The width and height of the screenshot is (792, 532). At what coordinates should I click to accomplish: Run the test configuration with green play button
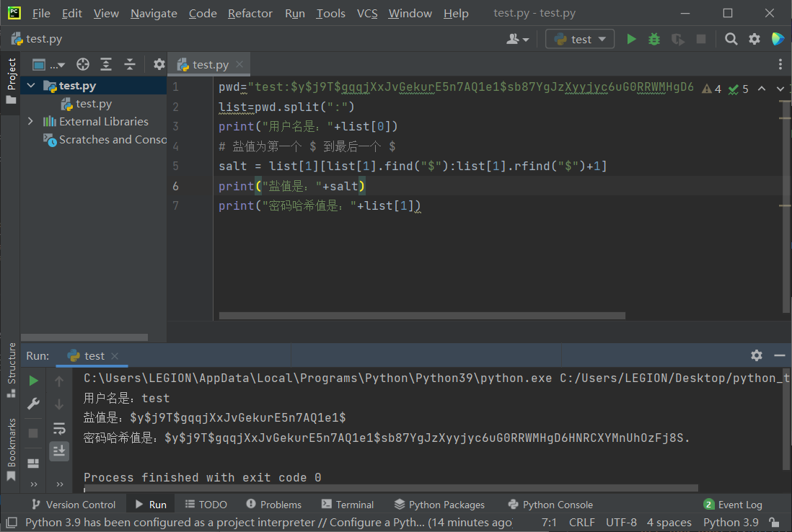coord(631,40)
